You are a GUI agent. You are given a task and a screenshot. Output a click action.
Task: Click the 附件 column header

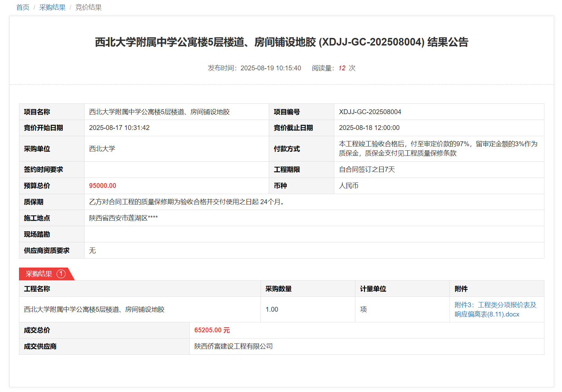tap(461, 289)
